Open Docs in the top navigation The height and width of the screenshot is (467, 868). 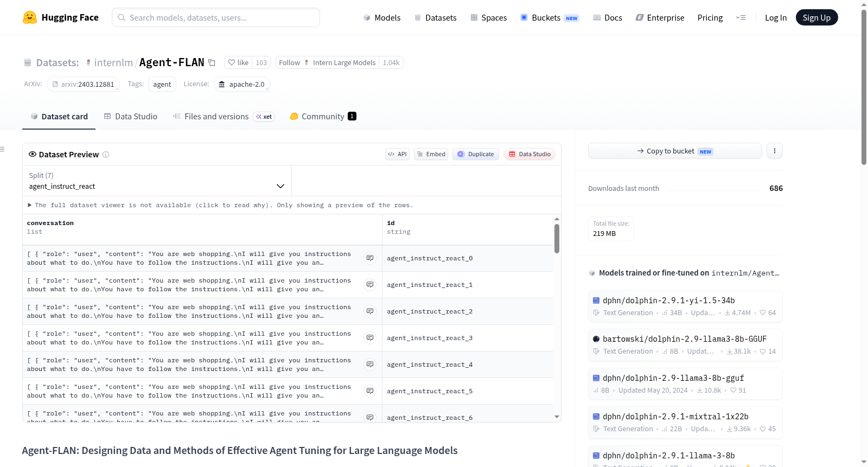[x=608, y=18]
